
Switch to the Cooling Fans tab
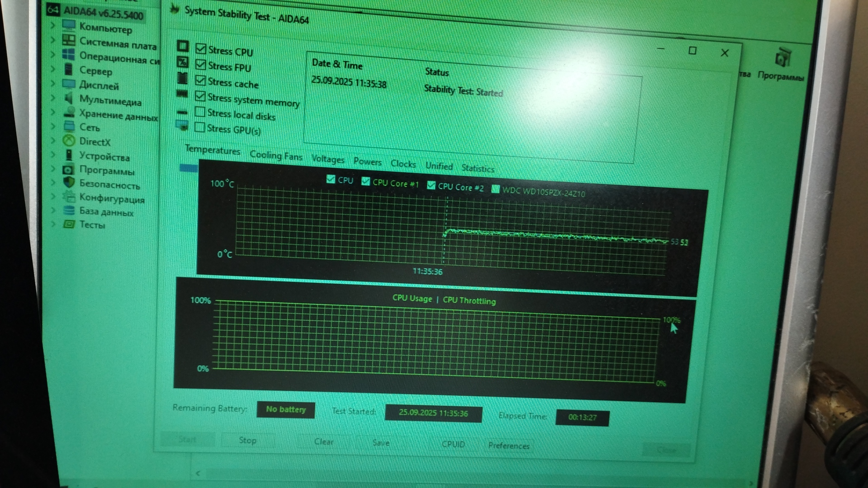click(x=276, y=155)
